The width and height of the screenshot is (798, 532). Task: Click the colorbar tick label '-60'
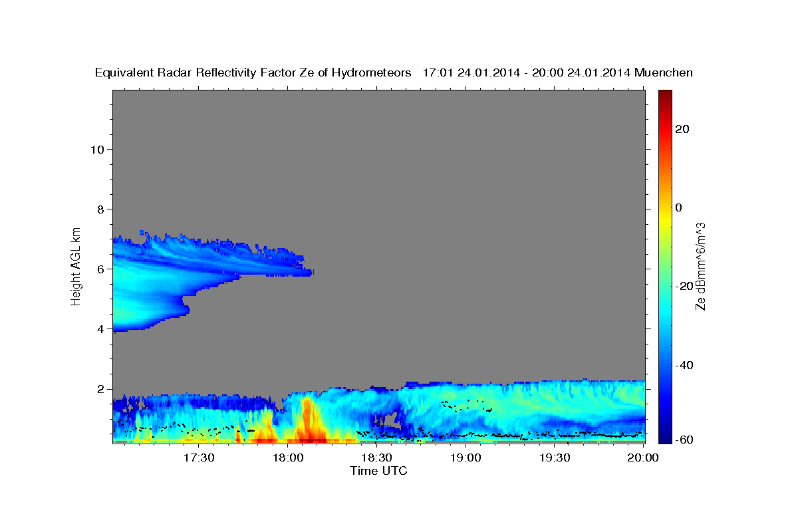point(685,440)
